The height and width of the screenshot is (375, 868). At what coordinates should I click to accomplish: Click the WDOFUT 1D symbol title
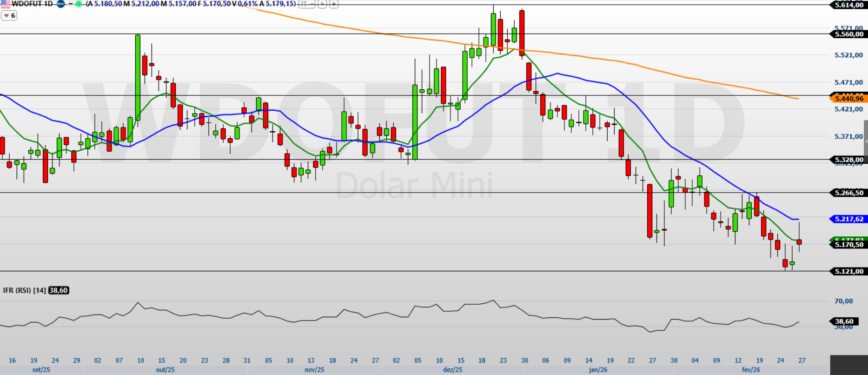[x=32, y=4]
